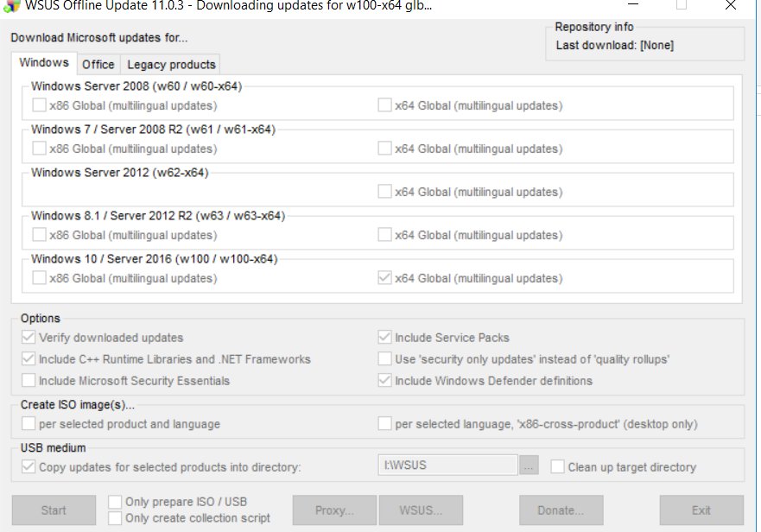Click the browse directory ellipsis button
Image resolution: width=761 pixels, height=532 pixels.
[x=529, y=465]
